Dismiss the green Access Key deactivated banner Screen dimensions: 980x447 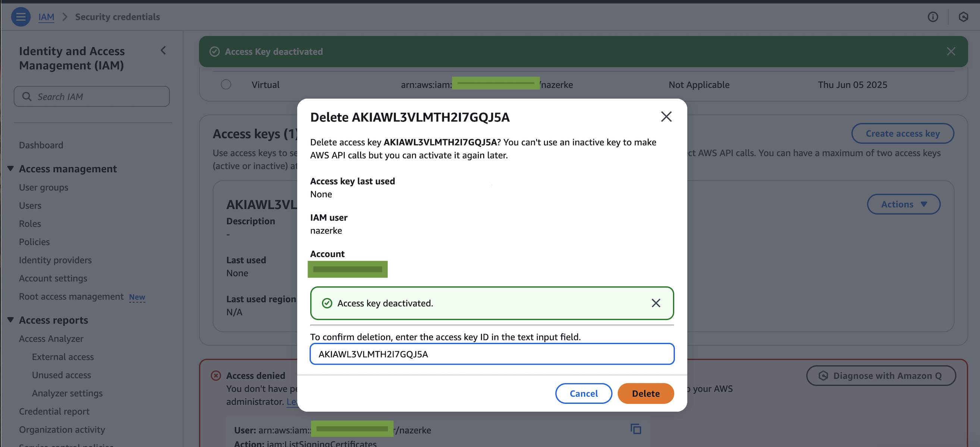951,51
